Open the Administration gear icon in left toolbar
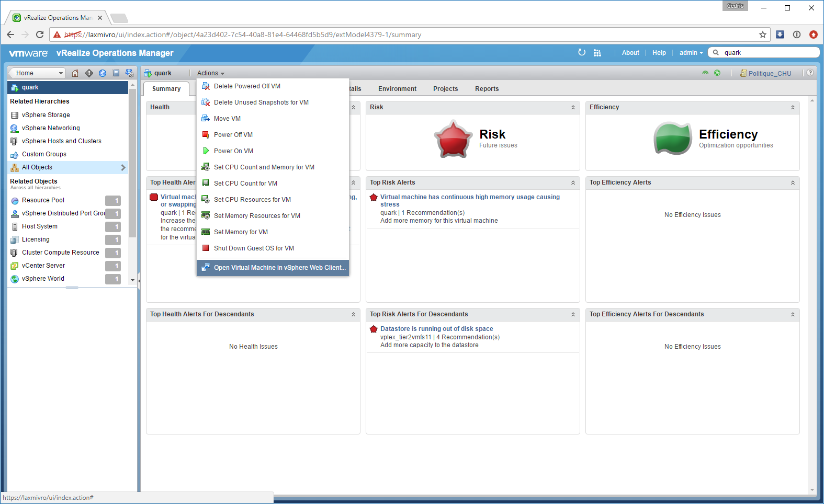This screenshot has height=504, width=824. tap(130, 73)
